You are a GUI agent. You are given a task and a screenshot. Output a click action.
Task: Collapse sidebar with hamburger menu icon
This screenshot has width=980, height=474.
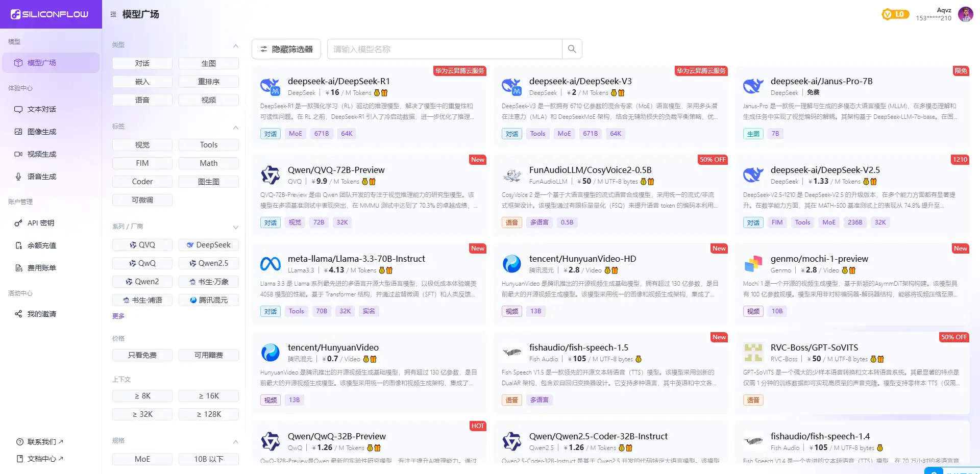click(113, 14)
